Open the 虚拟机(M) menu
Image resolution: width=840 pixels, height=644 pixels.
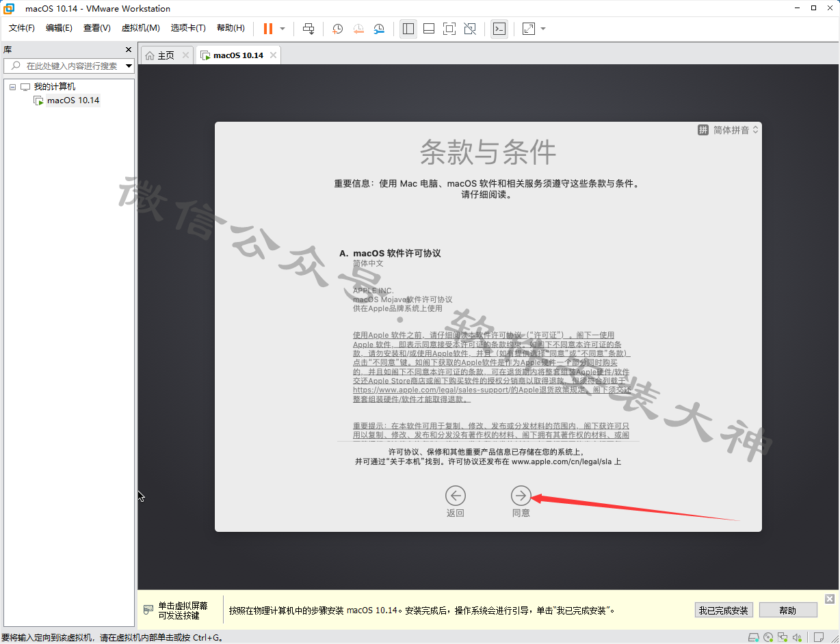141,28
